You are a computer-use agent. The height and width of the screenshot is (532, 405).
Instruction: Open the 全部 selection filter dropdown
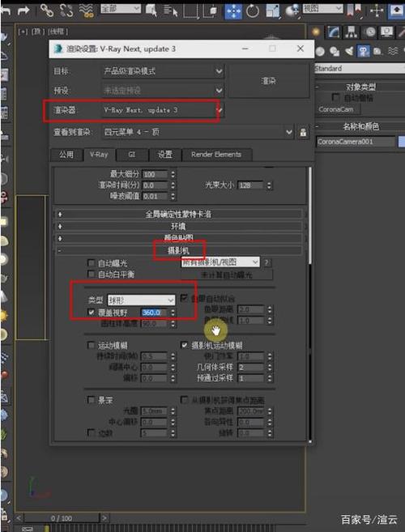click(x=121, y=9)
